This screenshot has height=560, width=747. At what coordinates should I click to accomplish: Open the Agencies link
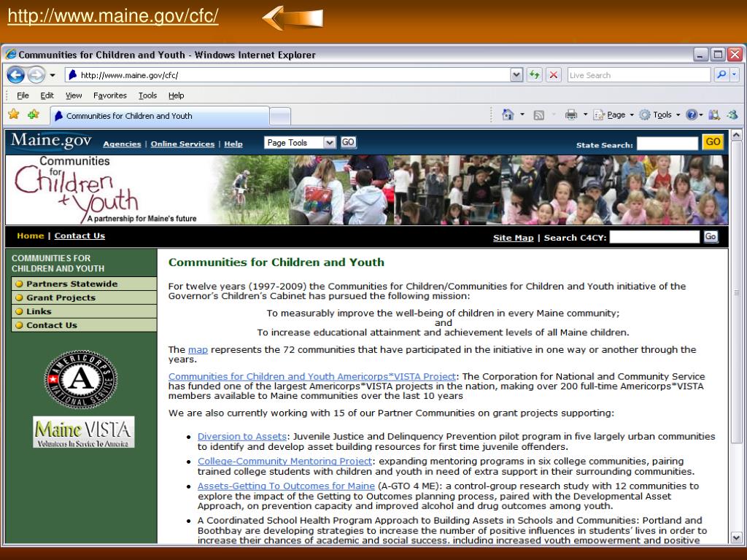click(x=122, y=144)
